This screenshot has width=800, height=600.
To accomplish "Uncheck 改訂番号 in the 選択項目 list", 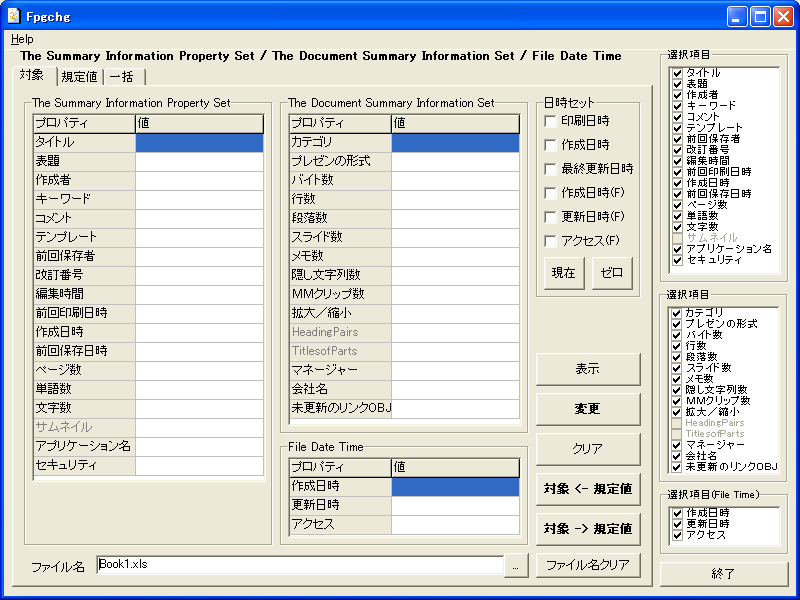I will 678,150.
